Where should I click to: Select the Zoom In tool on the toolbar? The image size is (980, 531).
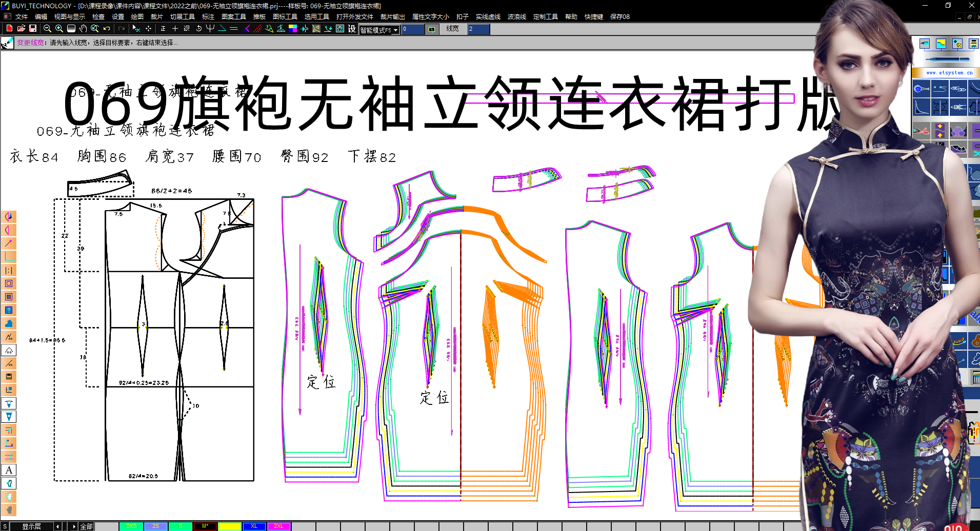pyautogui.click(x=59, y=29)
